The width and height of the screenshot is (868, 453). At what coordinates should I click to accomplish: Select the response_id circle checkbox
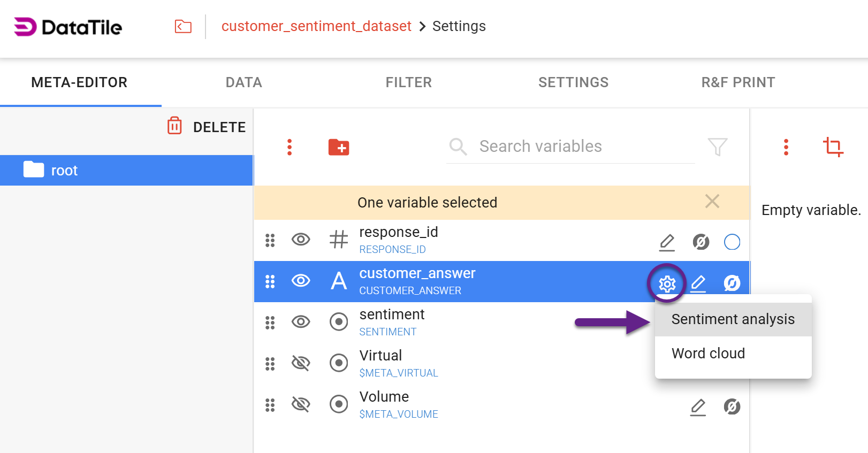pyautogui.click(x=732, y=242)
